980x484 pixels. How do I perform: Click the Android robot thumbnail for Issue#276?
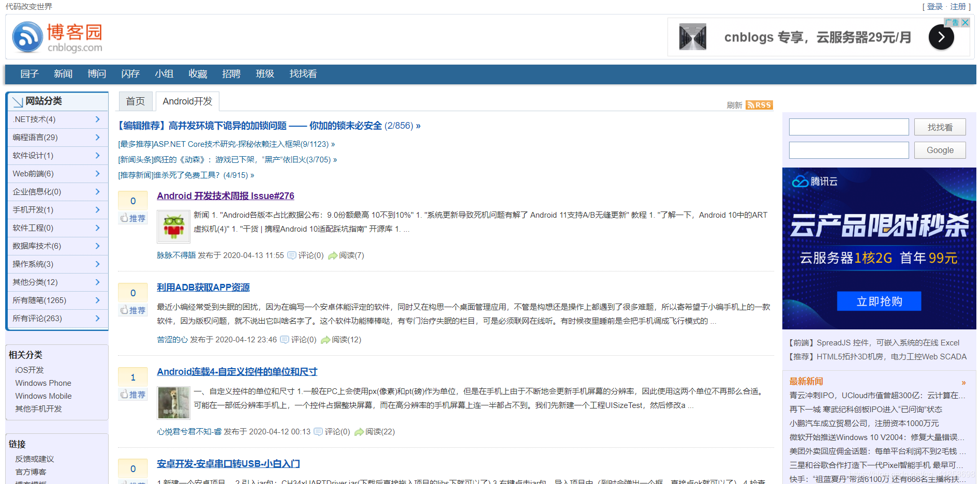click(x=173, y=226)
